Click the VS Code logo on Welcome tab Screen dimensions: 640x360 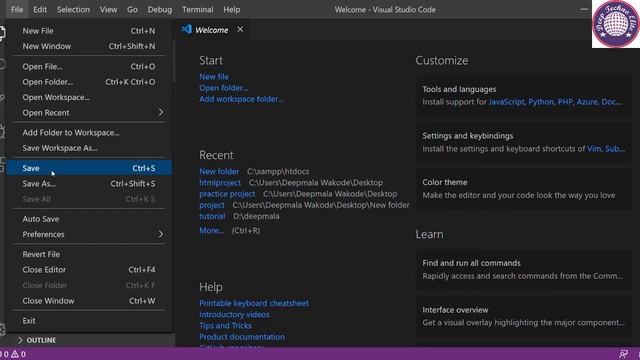[187, 29]
